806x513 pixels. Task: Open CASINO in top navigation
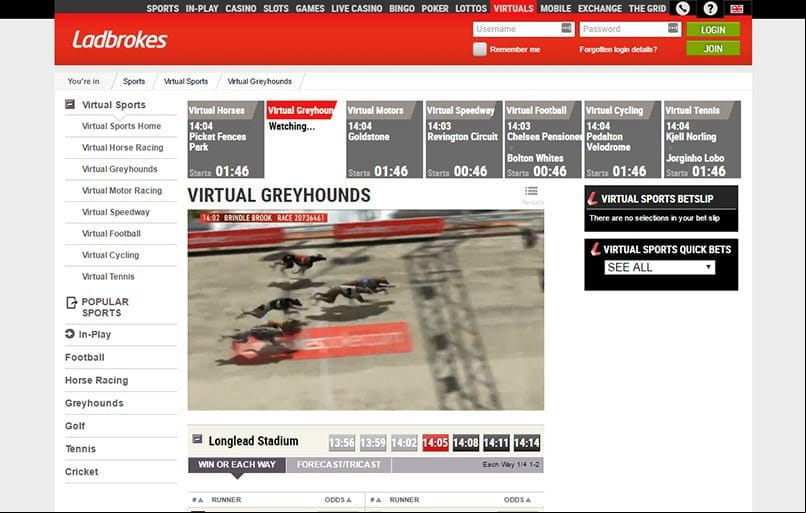pos(241,8)
